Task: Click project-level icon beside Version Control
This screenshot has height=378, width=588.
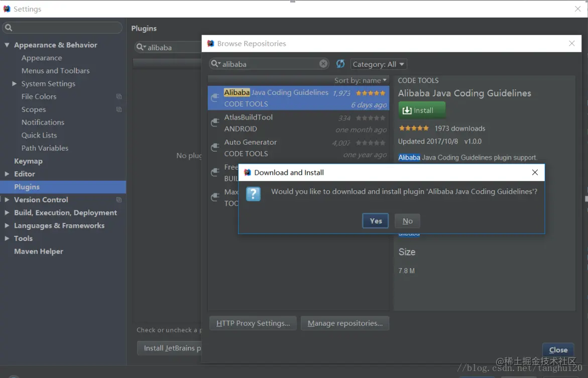Action: (119, 199)
